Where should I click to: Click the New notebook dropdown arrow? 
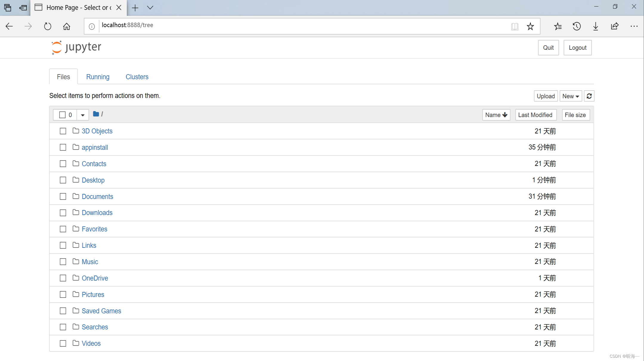[578, 96]
